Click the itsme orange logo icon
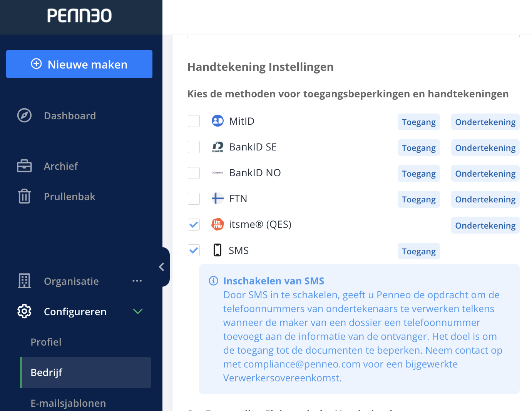The height and width of the screenshot is (411, 532). (x=217, y=224)
